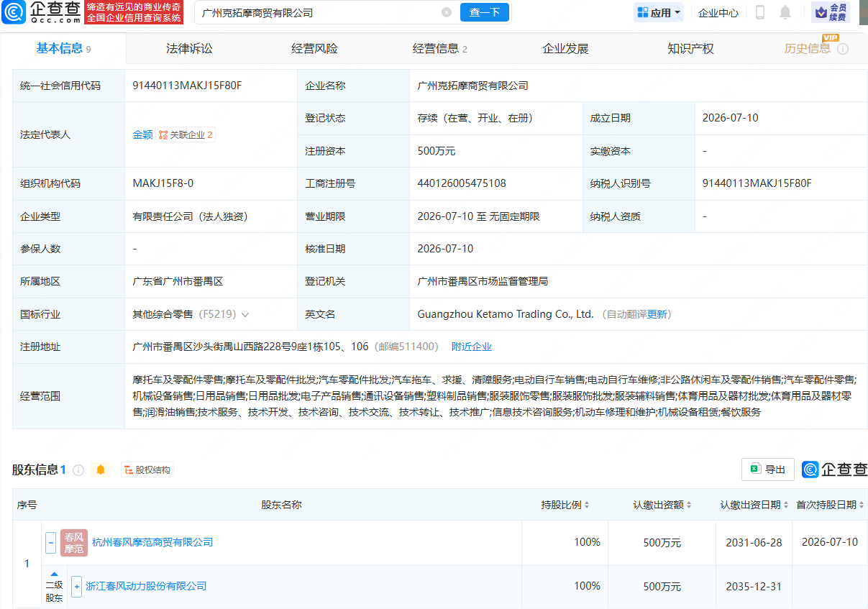Click 认缴出资日期 2035-12-31 cell

[x=754, y=586]
